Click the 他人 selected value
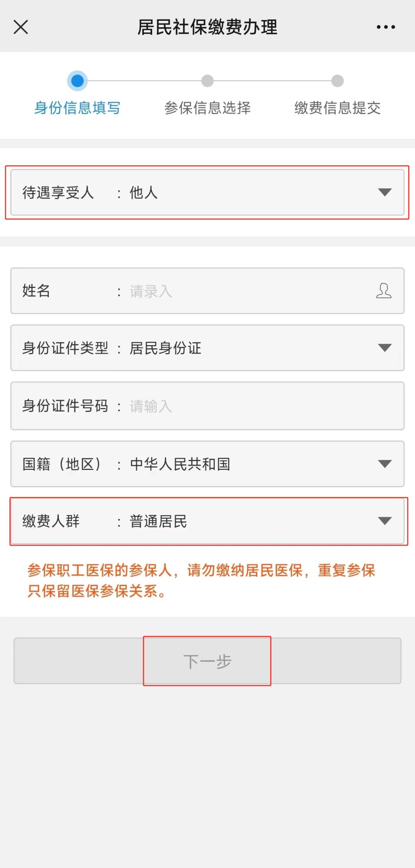This screenshot has width=415, height=868. coord(143,192)
